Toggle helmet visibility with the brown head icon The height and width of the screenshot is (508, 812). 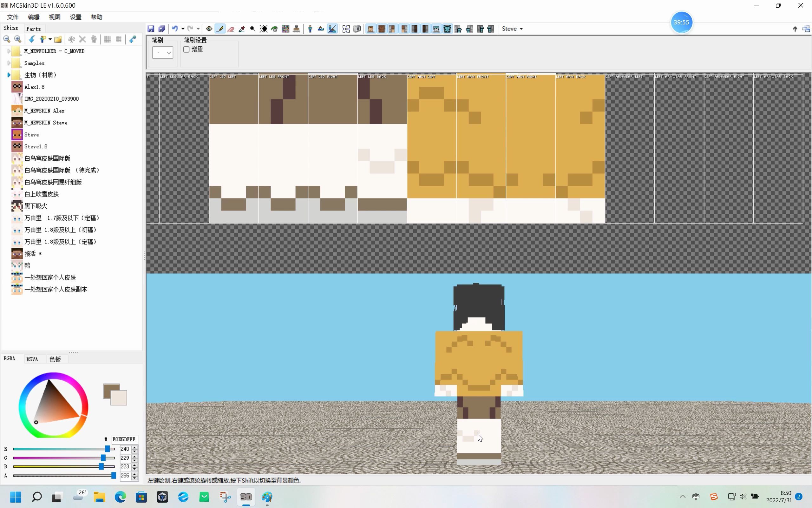[382, 29]
